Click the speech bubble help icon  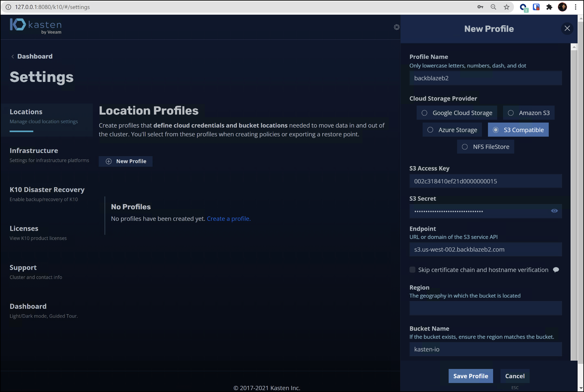556,270
